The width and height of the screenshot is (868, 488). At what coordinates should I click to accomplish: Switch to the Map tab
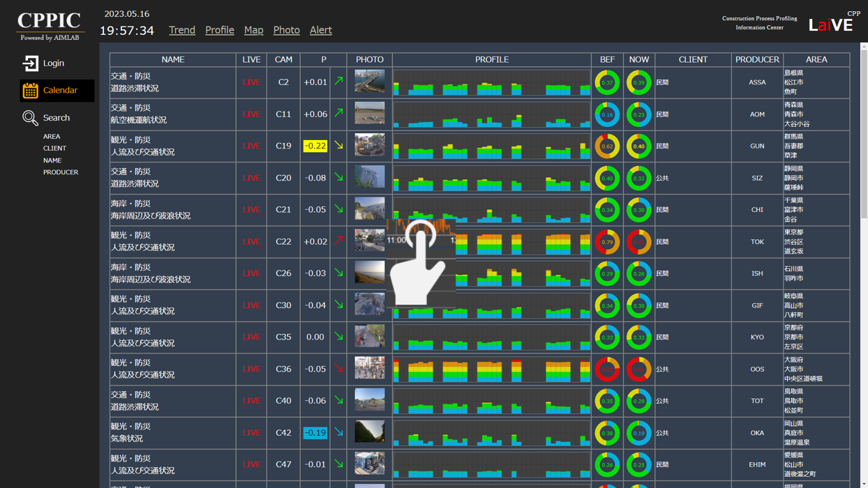click(253, 30)
